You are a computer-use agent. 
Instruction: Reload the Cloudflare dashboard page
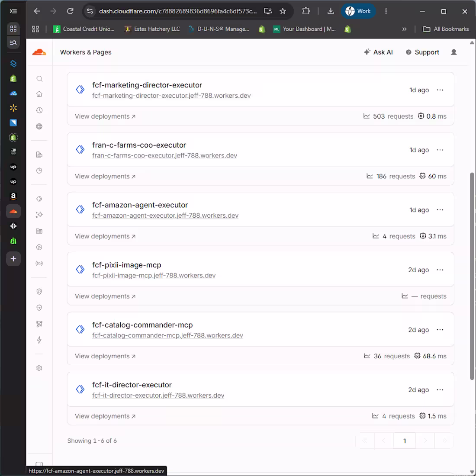click(70, 11)
